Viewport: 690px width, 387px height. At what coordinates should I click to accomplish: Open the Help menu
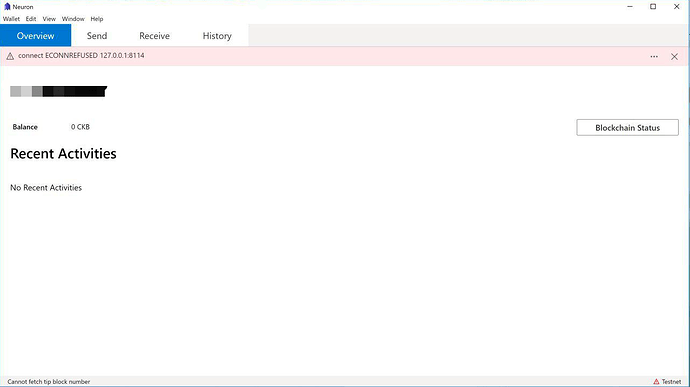click(x=97, y=19)
